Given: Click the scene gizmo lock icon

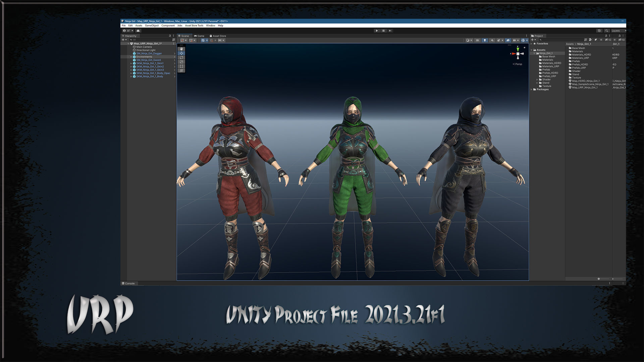Looking at the screenshot, I should point(525,47).
